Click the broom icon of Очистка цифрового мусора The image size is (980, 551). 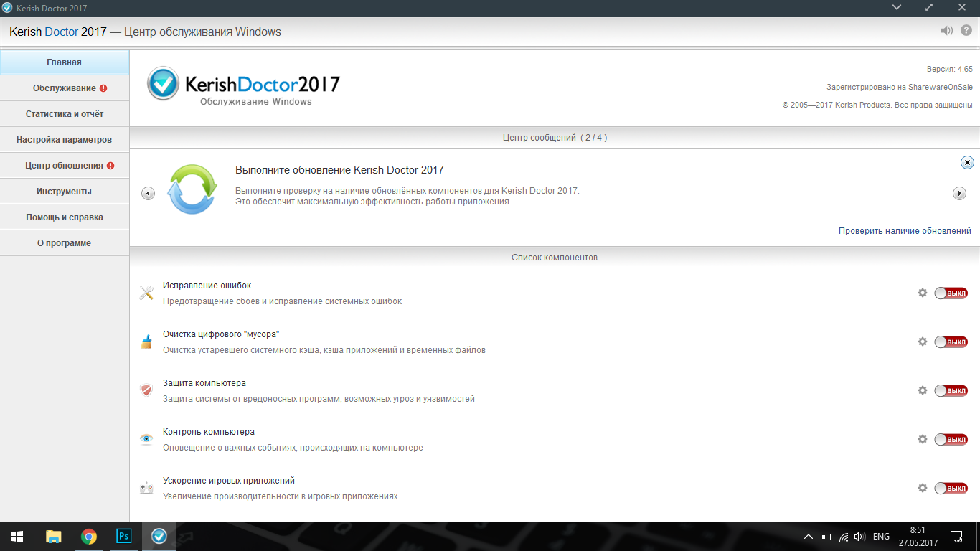point(146,342)
